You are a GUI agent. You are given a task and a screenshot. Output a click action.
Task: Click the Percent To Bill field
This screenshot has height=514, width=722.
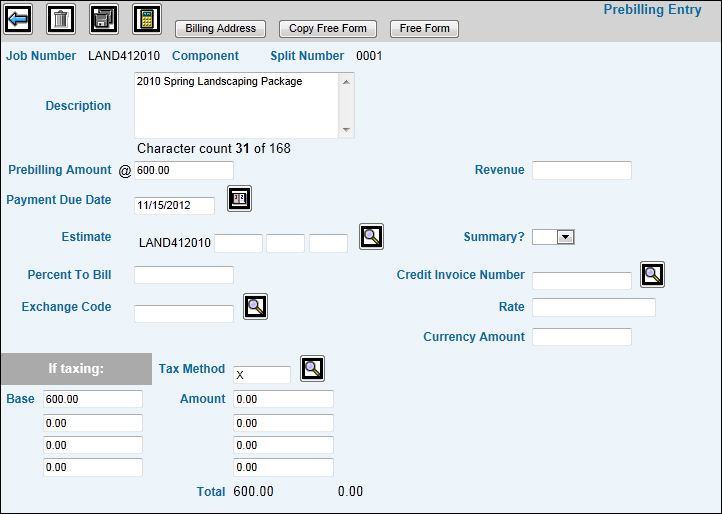tap(184, 275)
